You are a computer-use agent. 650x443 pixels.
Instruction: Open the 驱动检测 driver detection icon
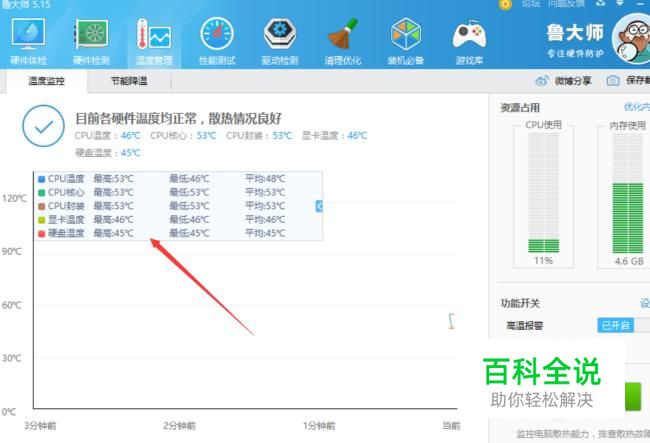[280, 41]
